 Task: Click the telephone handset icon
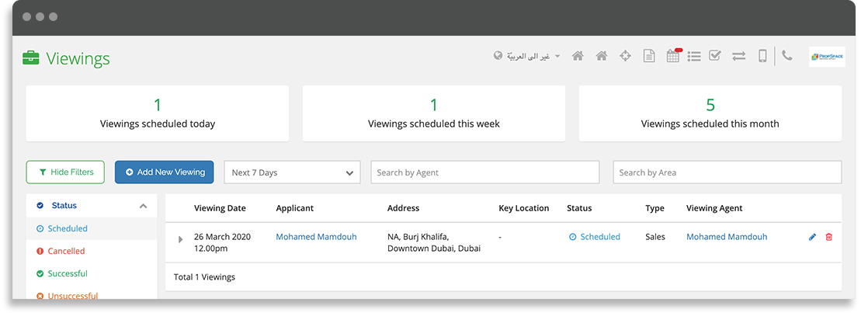[x=786, y=55]
